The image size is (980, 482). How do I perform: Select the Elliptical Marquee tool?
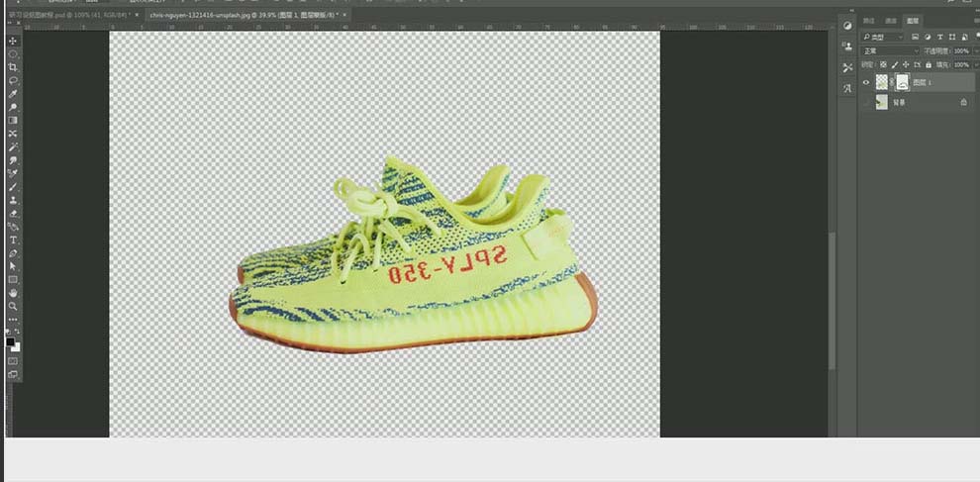pos(13,53)
